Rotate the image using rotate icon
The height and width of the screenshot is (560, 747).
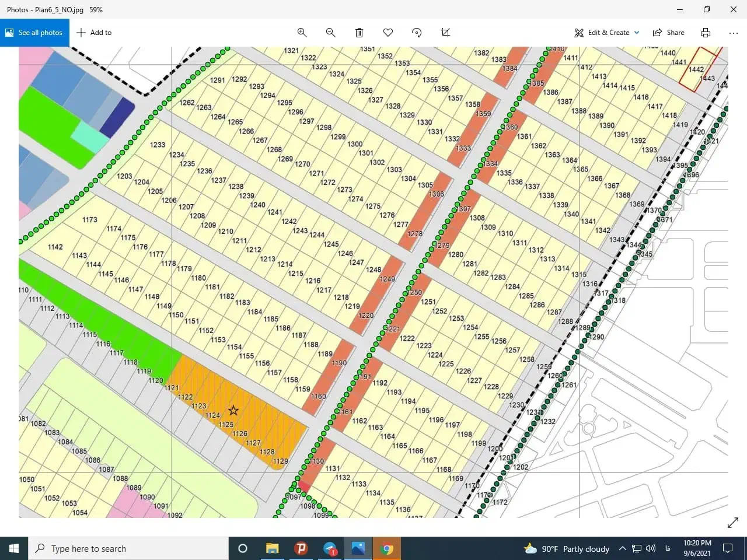coord(417,33)
